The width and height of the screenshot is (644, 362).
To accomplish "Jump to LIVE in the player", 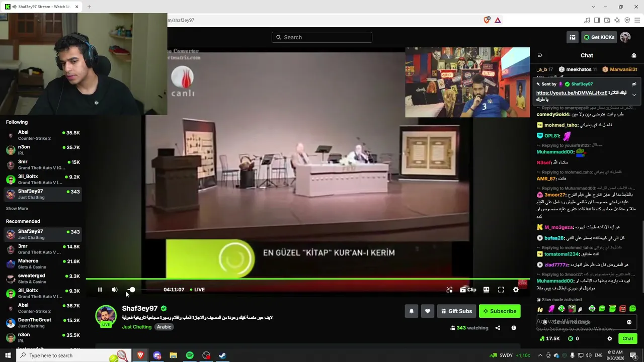I will (197, 290).
